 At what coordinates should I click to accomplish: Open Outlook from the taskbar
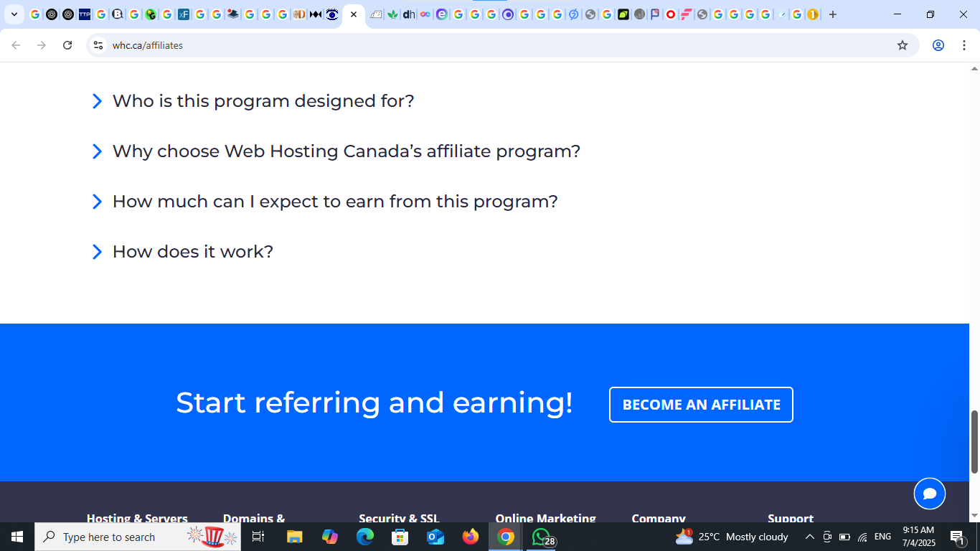[x=435, y=537]
